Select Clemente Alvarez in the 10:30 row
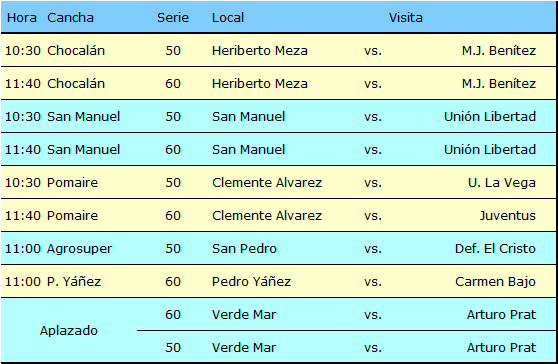The height and width of the screenshot is (364, 558). [x=267, y=183]
